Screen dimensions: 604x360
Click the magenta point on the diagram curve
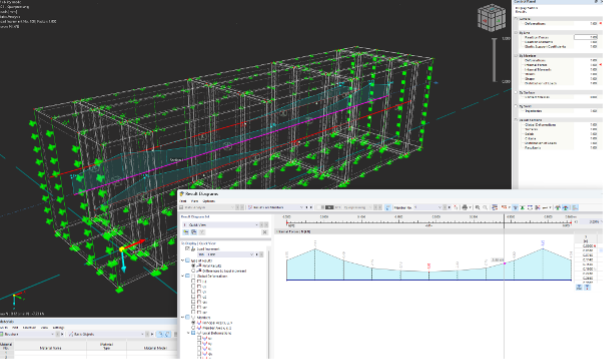tap(505, 264)
